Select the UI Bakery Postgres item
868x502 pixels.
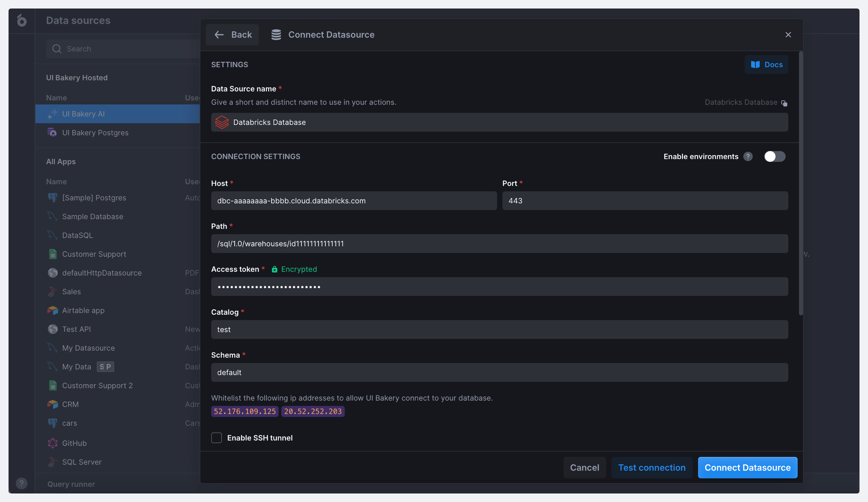click(x=95, y=133)
